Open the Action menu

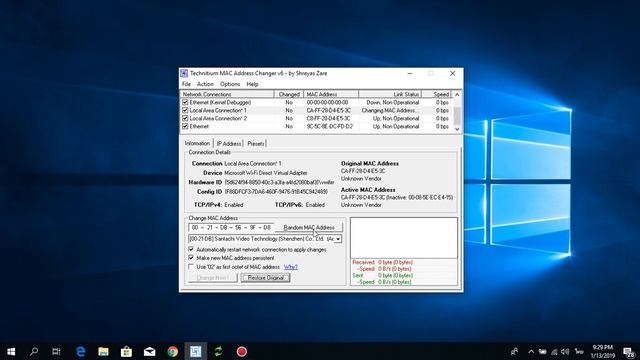tap(205, 84)
